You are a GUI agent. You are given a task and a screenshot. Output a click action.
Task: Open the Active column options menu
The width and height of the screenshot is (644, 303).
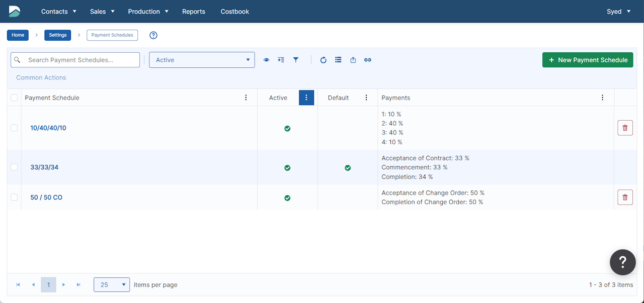coord(306,98)
